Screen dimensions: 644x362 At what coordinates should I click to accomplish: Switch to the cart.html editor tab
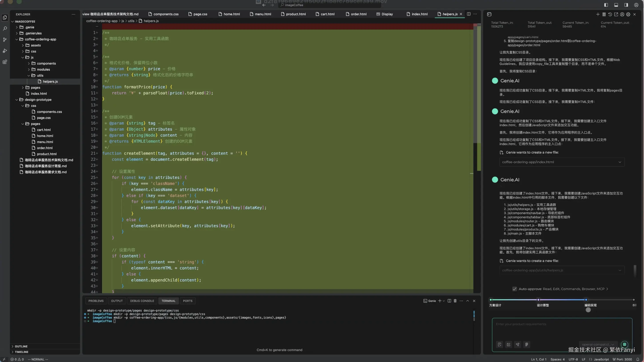[x=327, y=14]
